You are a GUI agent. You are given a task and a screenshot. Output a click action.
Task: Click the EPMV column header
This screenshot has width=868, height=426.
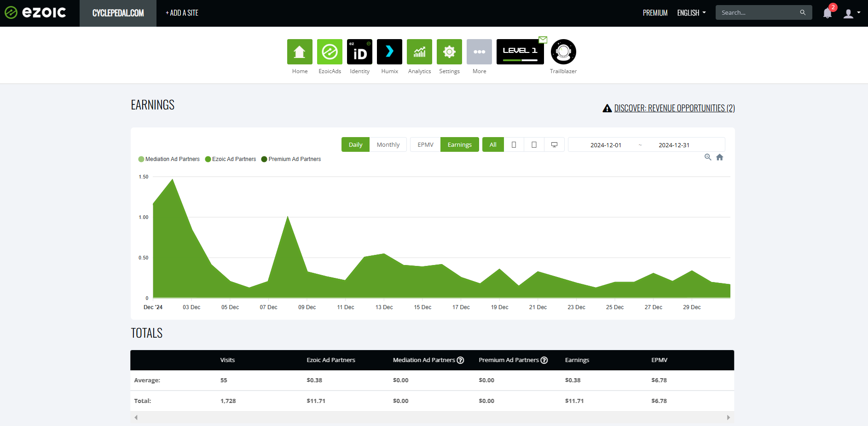tap(659, 360)
